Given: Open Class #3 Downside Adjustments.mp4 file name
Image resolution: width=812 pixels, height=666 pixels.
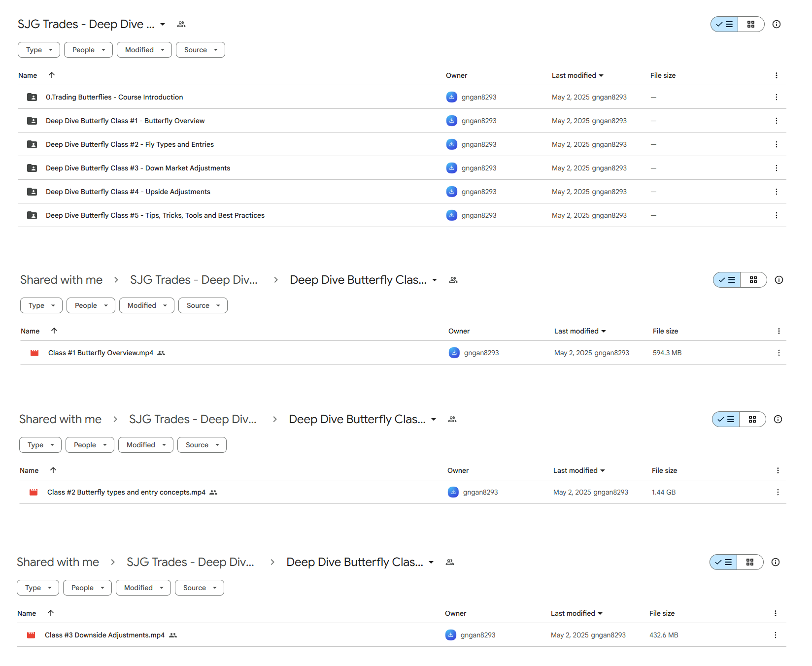Looking at the screenshot, I should [104, 635].
